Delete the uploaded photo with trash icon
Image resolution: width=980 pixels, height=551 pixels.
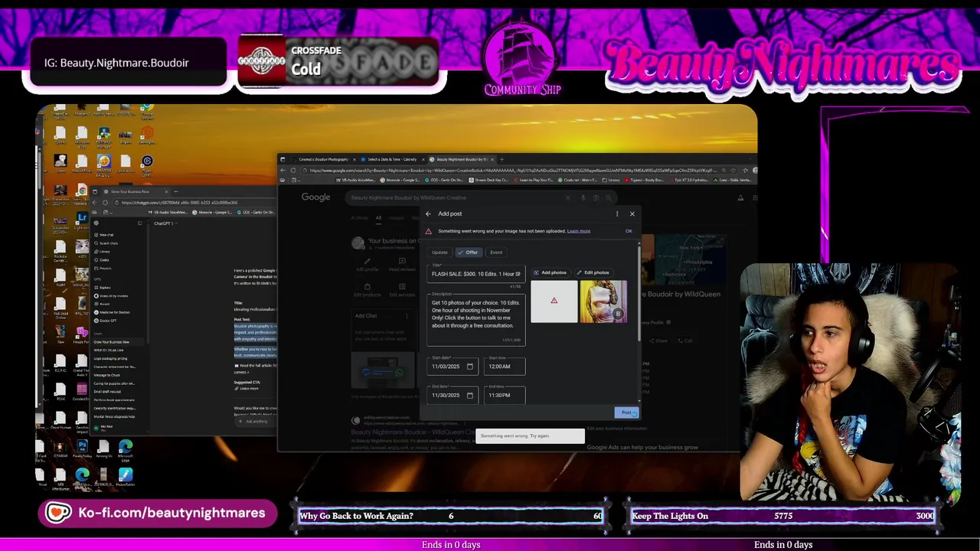click(x=619, y=314)
